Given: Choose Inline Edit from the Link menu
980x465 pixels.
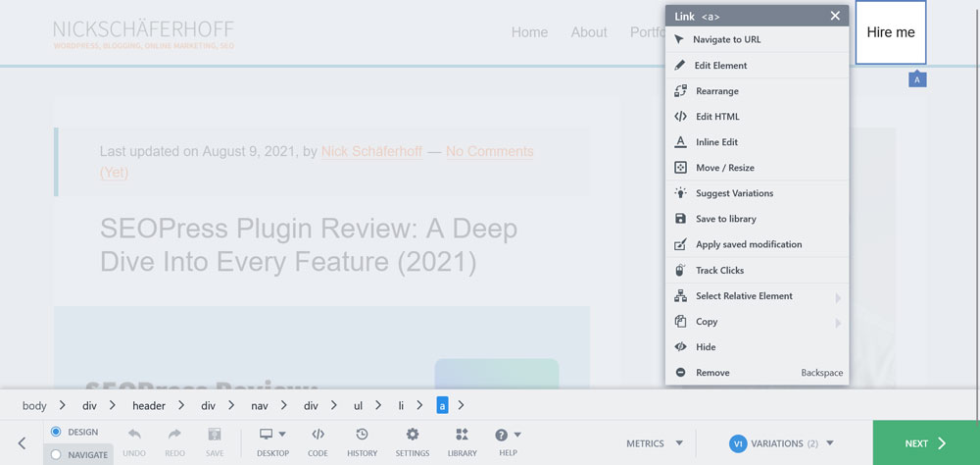Looking at the screenshot, I should click(757, 142).
